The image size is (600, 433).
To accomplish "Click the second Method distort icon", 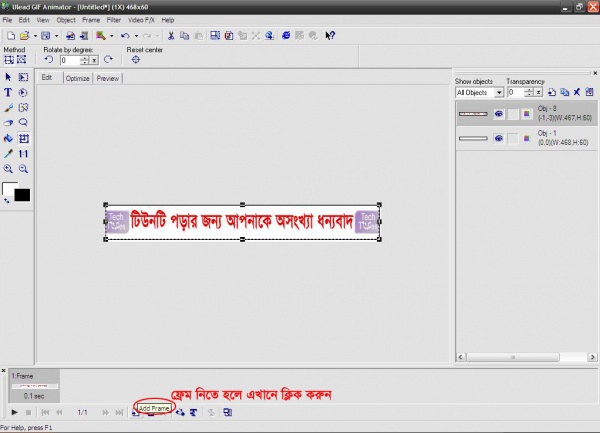I will 22,60.
